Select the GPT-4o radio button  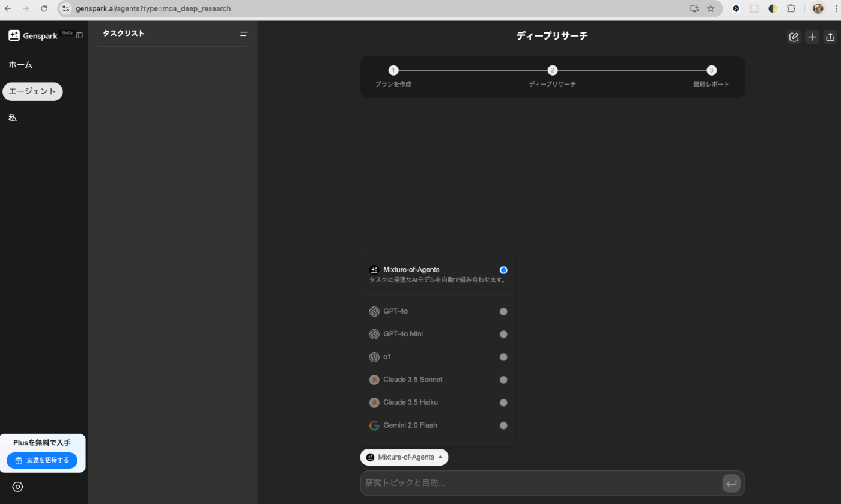(x=503, y=311)
